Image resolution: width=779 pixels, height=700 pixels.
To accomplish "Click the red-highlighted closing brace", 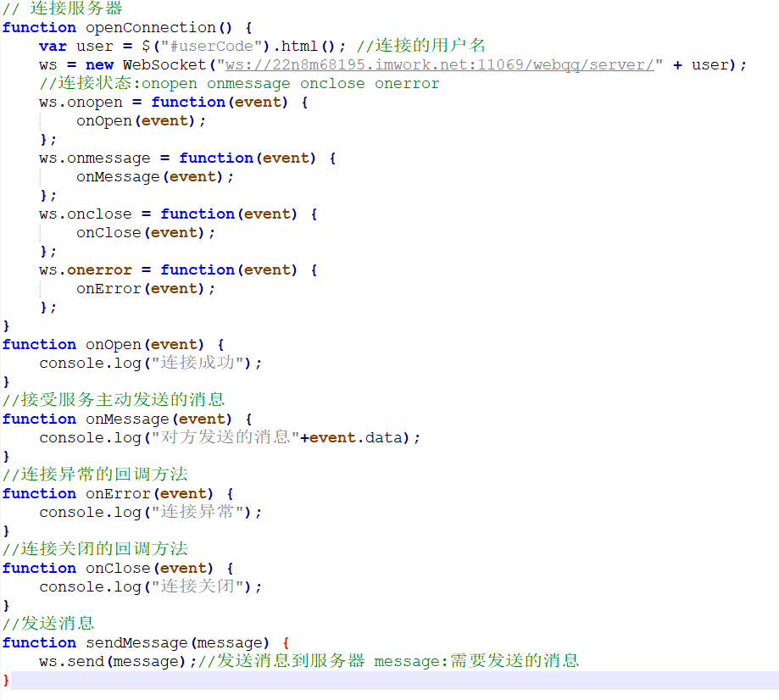I will (x=5, y=681).
